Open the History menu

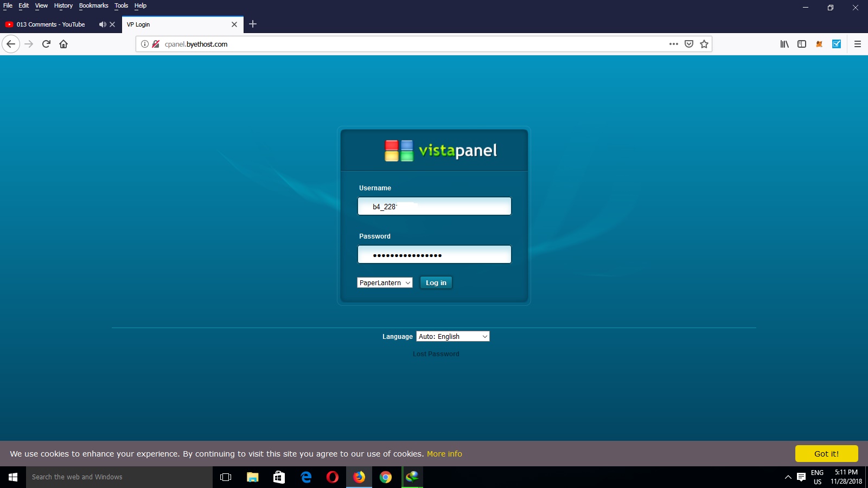(x=63, y=5)
